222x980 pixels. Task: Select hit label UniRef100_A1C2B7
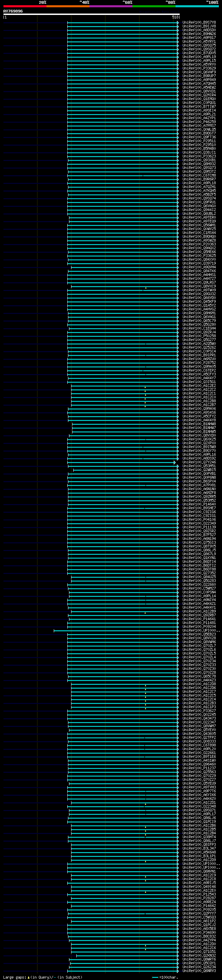pos(199,405)
